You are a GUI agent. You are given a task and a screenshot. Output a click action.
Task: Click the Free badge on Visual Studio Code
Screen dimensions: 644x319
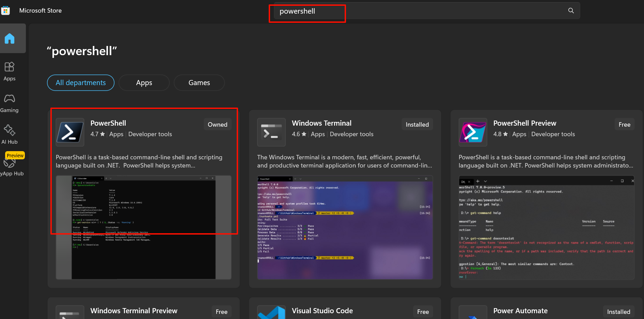[423, 312]
